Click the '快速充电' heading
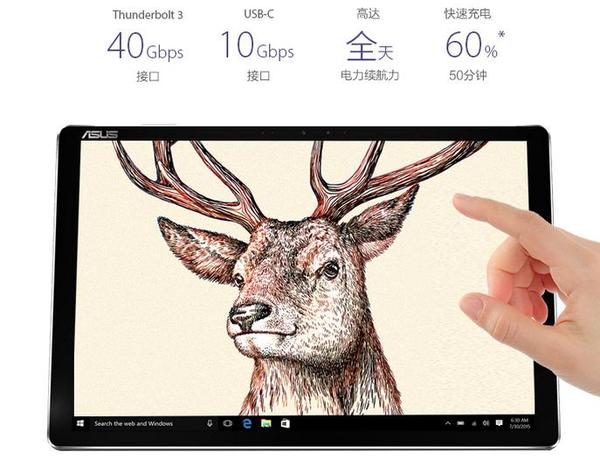Image resolution: width=600 pixels, height=459 pixels. tap(468, 14)
